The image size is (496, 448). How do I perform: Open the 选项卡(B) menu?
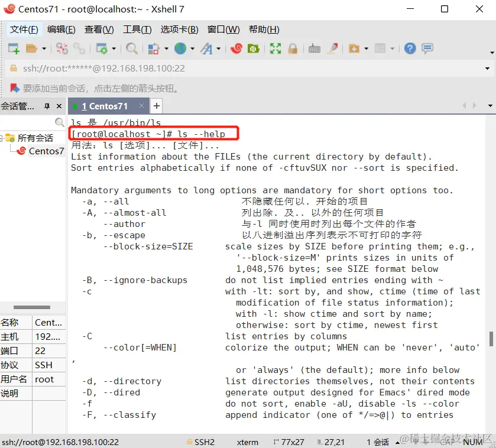tap(179, 30)
